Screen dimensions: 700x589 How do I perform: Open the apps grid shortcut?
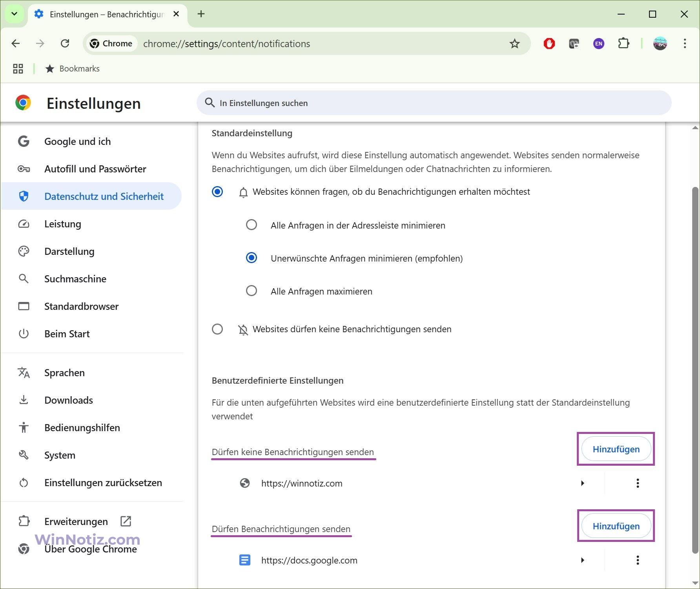[x=18, y=69]
